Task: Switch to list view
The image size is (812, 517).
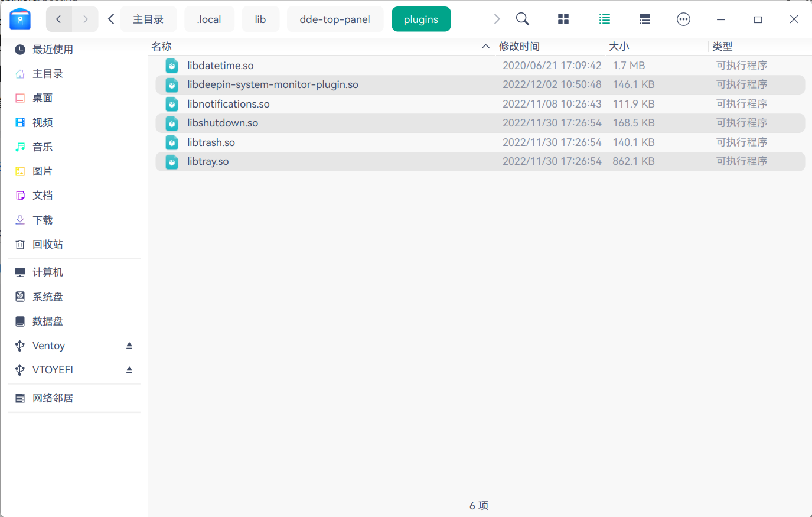Action: (x=605, y=19)
